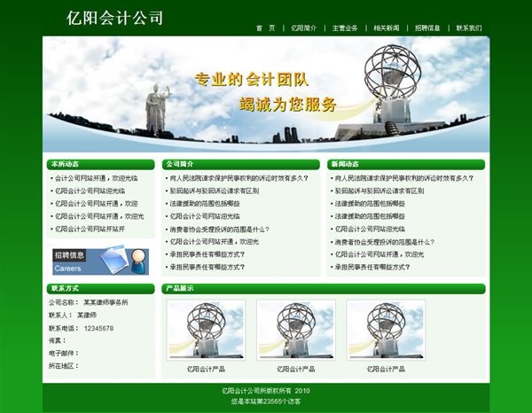
Task: Click the 亿阳会计公司 site title logo
Action: click(x=115, y=18)
